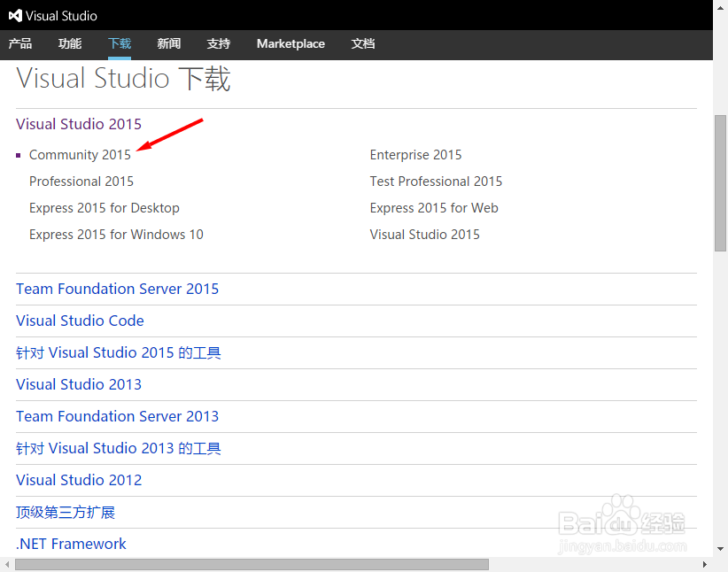Open the Enterprise 2015 download link
Viewport: 728px width, 572px height.
pos(415,154)
